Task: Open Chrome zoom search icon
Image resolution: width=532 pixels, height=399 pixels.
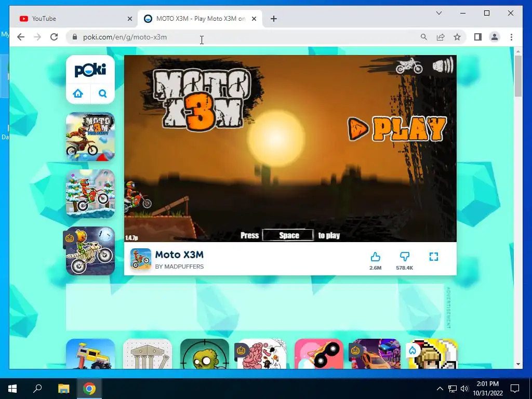Action: click(x=424, y=37)
